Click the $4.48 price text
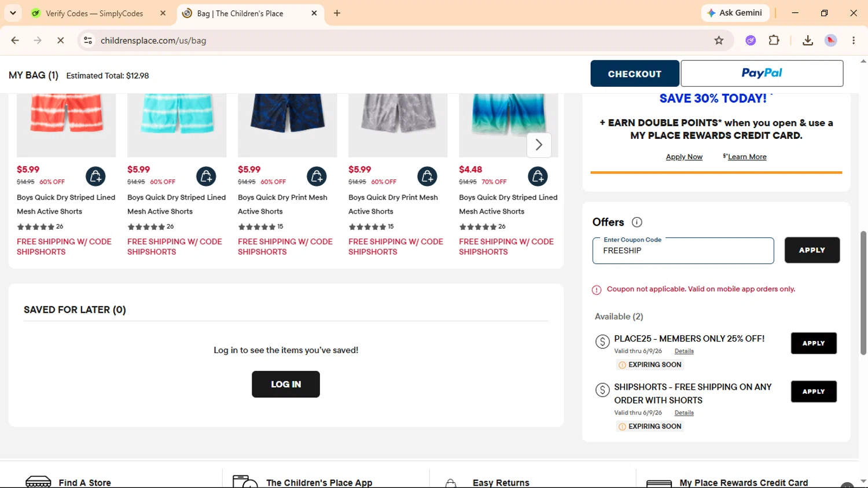868x488 pixels. 470,170
